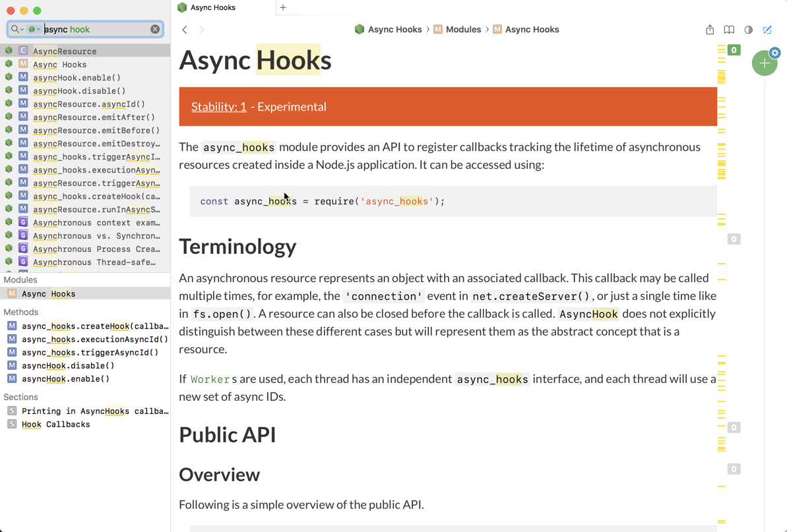Jump to async_hooks.triggerAsyncId() under Methods

85,352
